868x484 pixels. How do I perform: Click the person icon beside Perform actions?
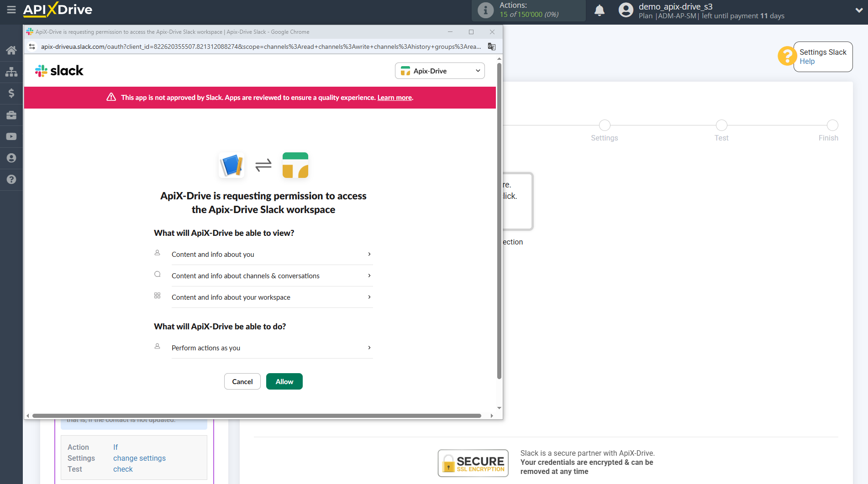pyautogui.click(x=157, y=346)
